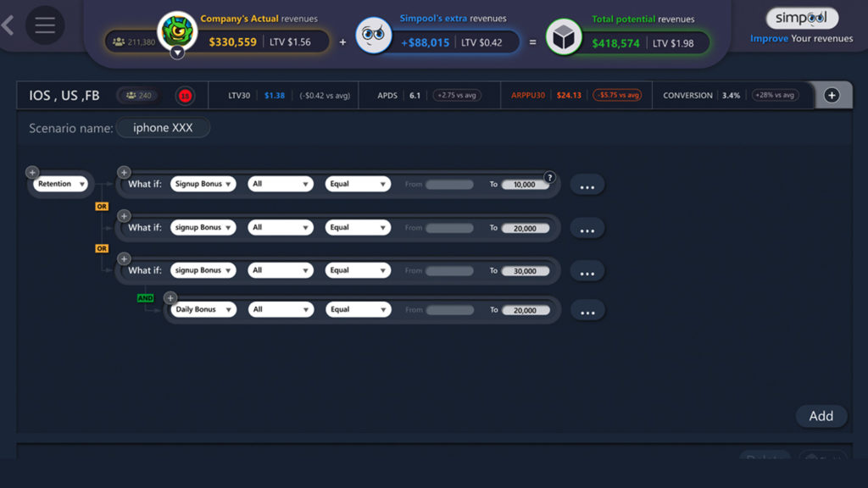Toggle the second orange OR operator
Viewport: 868px width, 488px height.
[x=102, y=248]
